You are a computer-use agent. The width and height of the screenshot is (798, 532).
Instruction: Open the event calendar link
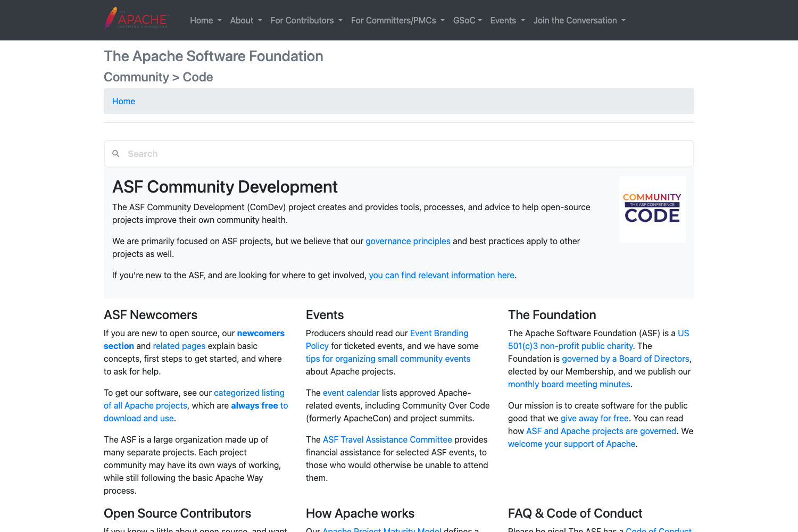click(x=351, y=393)
